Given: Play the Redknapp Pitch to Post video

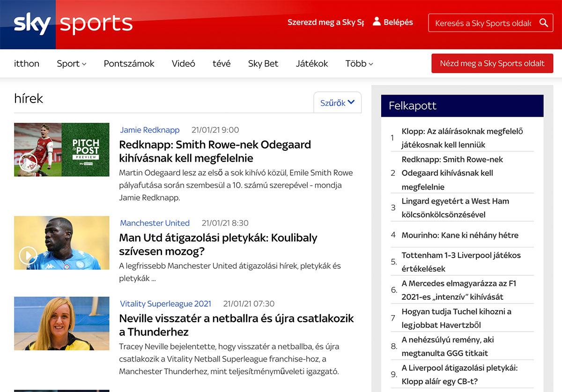Looking at the screenshot, I should (x=28, y=163).
